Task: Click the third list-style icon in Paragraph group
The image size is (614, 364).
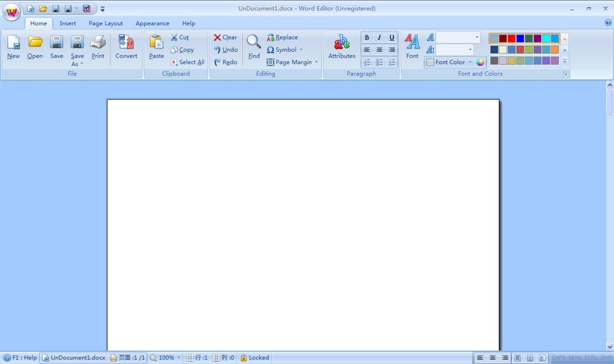Action: click(x=392, y=62)
